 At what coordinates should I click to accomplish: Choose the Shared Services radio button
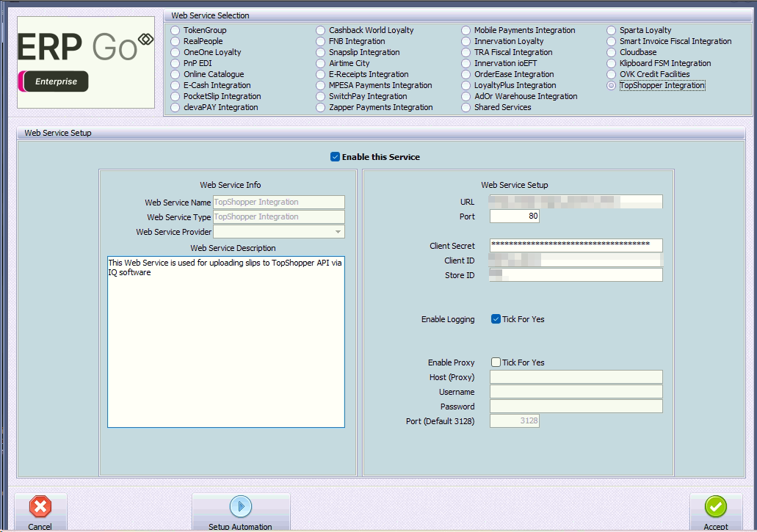(x=467, y=108)
